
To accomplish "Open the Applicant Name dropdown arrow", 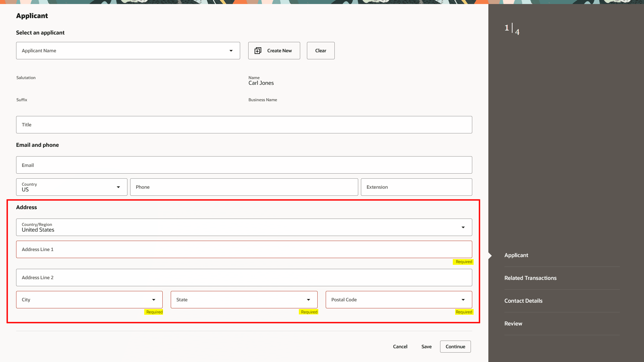I will coord(231,51).
